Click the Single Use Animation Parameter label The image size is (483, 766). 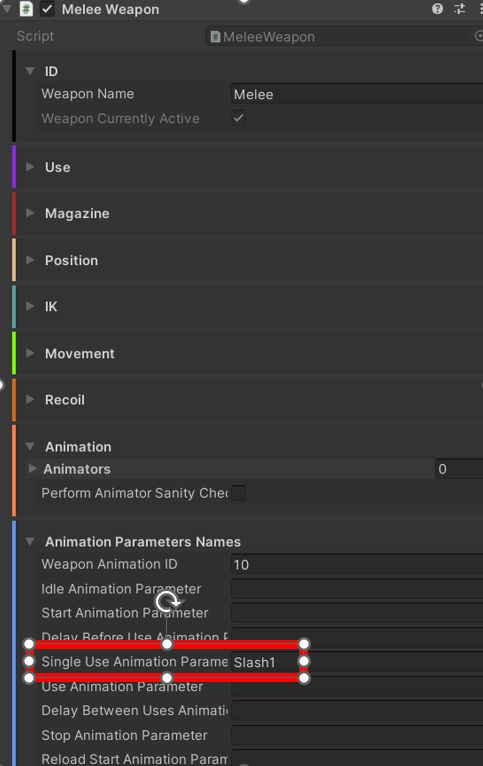click(135, 661)
